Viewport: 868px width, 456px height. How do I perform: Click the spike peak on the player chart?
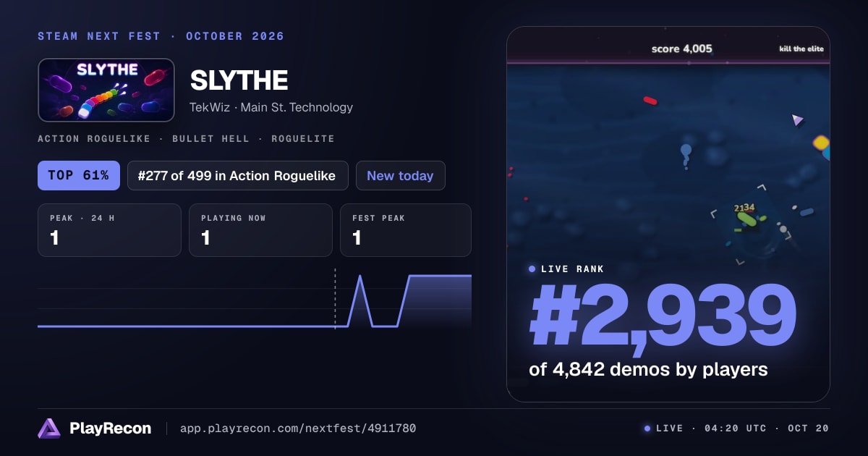tap(360, 276)
